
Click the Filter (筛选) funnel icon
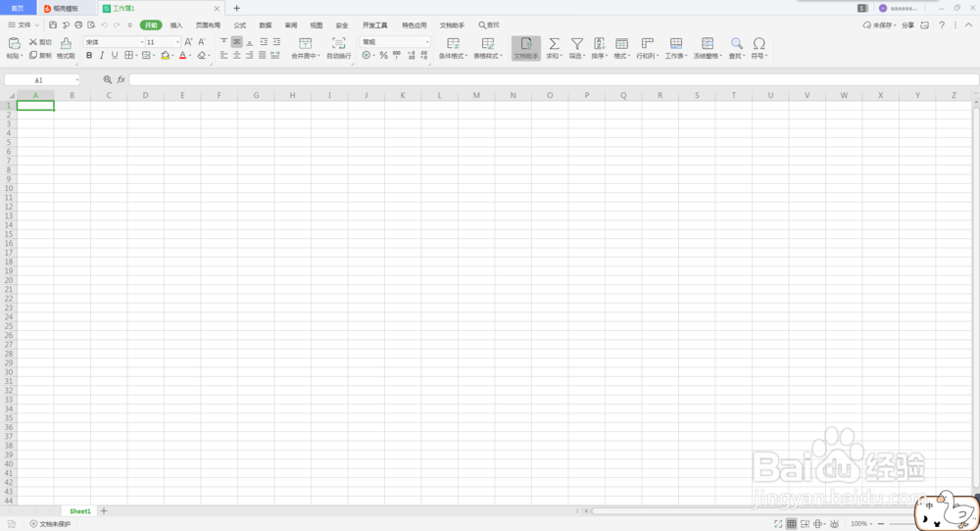[x=577, y=43]
